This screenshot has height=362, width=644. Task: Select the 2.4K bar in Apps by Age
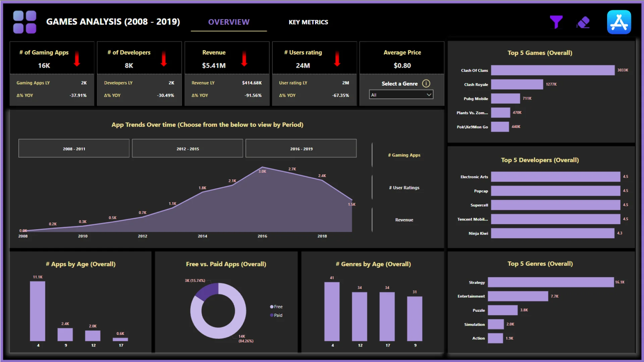[65, 335]
